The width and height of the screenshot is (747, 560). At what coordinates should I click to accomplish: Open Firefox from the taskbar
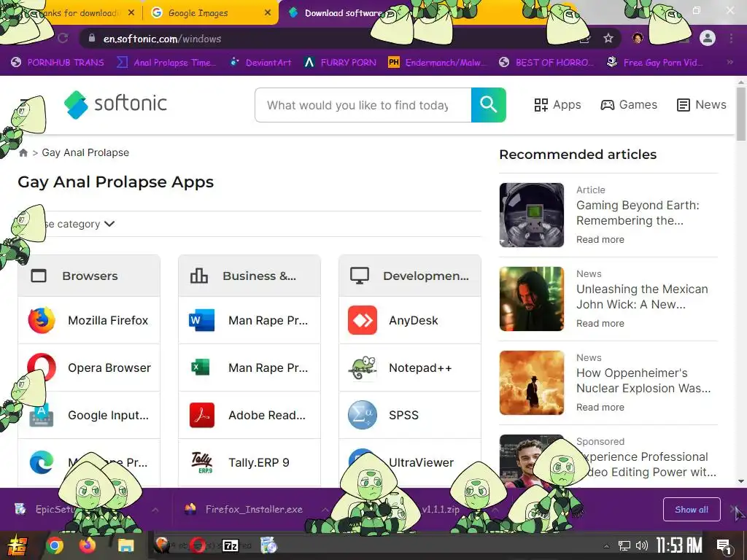tap(88, 545)
